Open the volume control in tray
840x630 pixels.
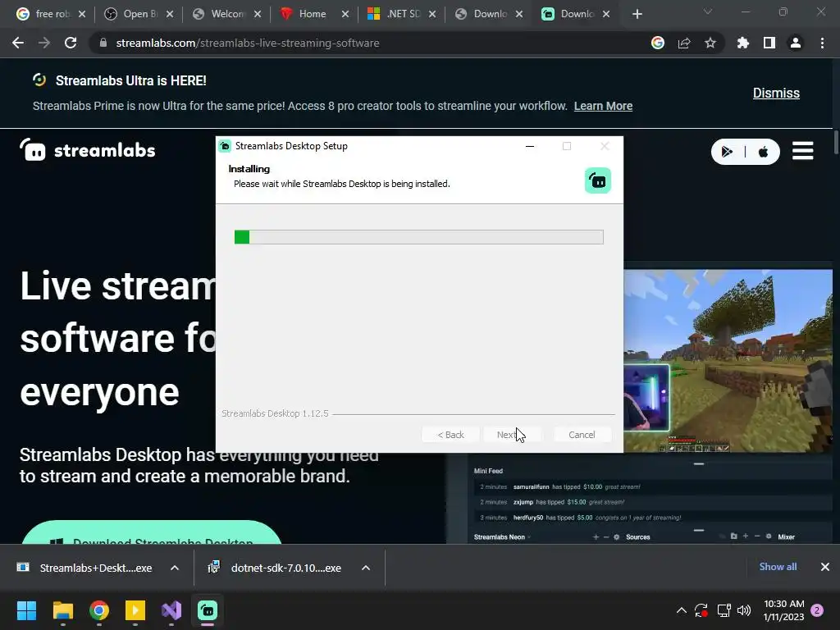744,610
